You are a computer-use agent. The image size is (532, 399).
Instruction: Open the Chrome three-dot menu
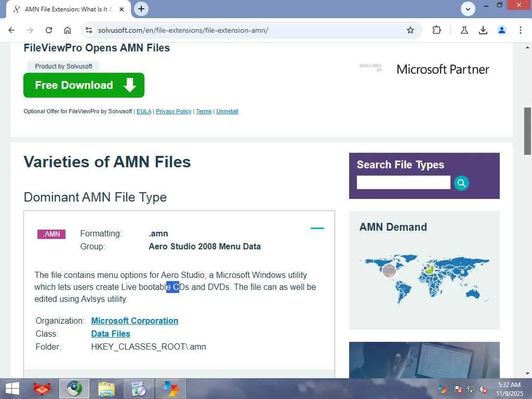click(521, 30)
